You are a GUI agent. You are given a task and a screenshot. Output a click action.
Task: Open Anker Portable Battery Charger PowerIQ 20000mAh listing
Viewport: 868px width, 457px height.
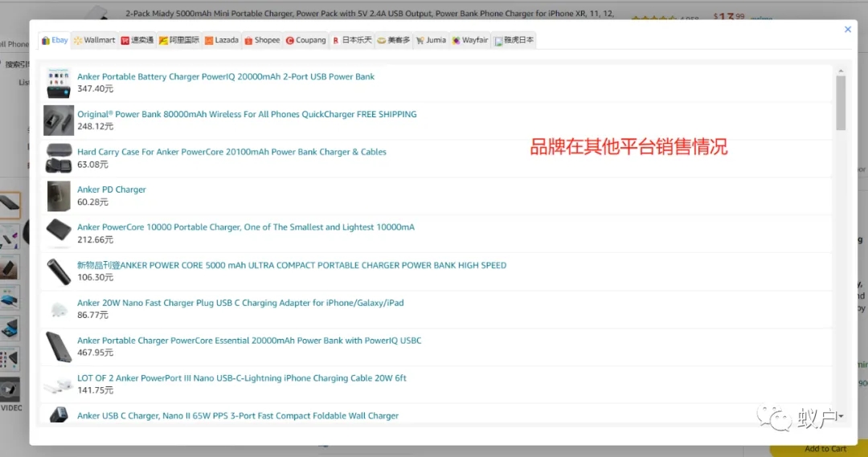click(226, 76)
